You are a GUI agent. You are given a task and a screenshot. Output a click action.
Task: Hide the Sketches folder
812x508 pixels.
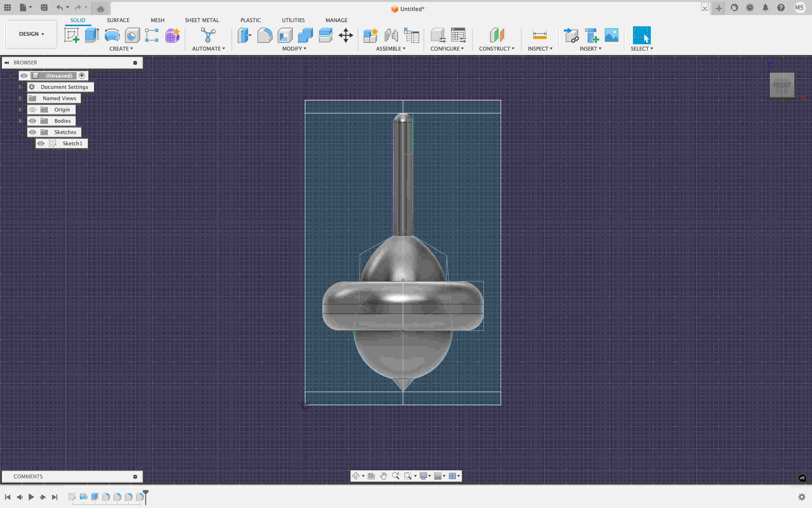[x=32, y=132]
